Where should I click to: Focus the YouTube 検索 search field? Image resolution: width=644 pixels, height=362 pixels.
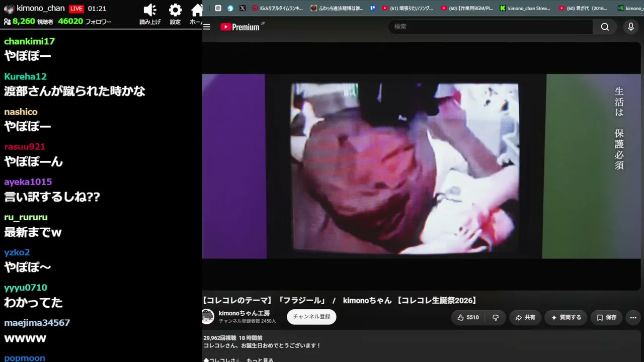pyautogui.click(x=491, y=27)
